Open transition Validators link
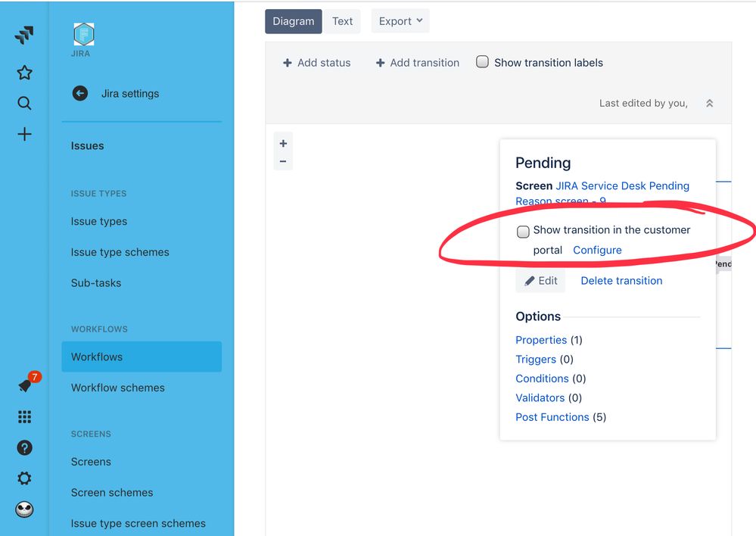 [540, 398]
